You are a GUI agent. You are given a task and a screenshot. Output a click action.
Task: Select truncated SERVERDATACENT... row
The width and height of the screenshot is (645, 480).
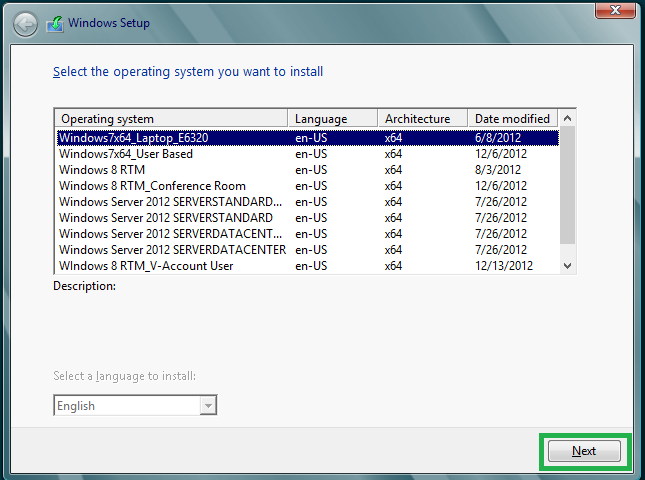pyautogui.click(x=308, y=234)
